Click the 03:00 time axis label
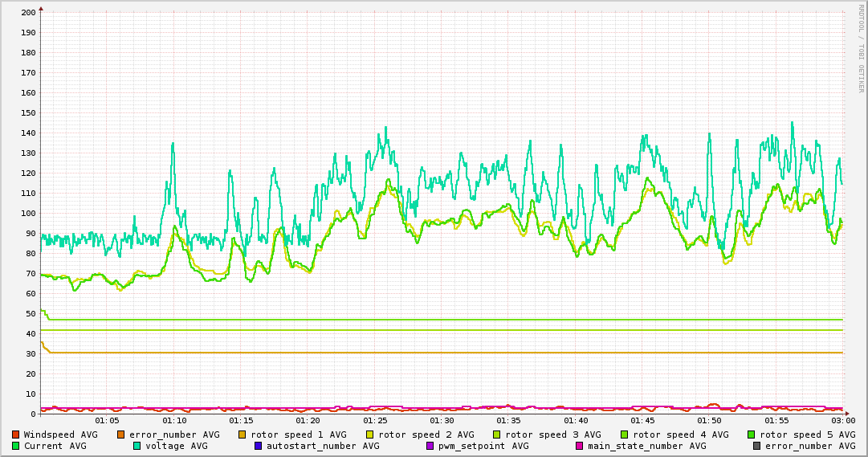 842,420
